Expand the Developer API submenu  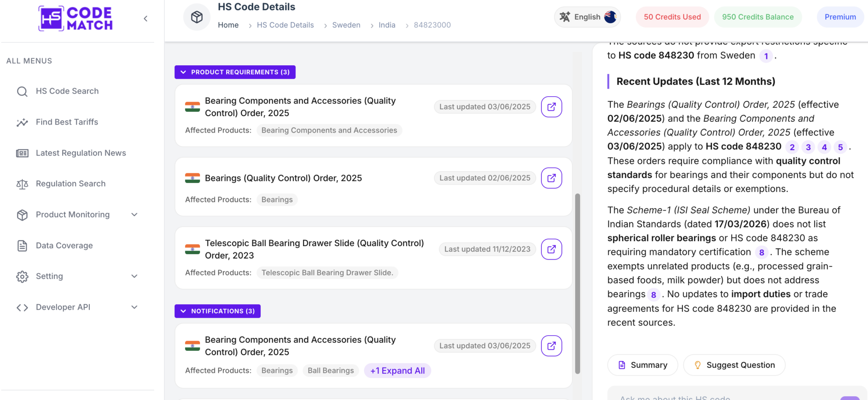point(134,307)
